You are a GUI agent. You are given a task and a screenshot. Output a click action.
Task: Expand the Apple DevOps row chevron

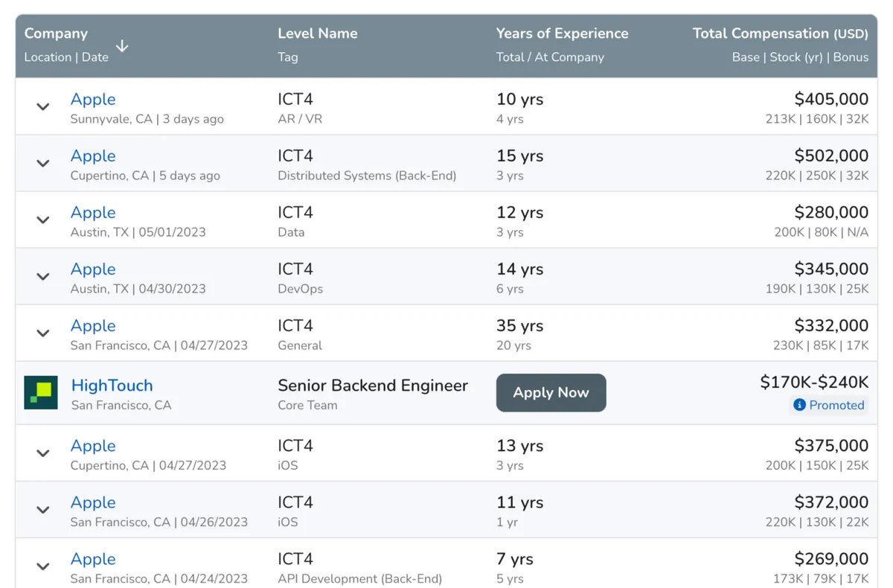(x=43, y=277)
